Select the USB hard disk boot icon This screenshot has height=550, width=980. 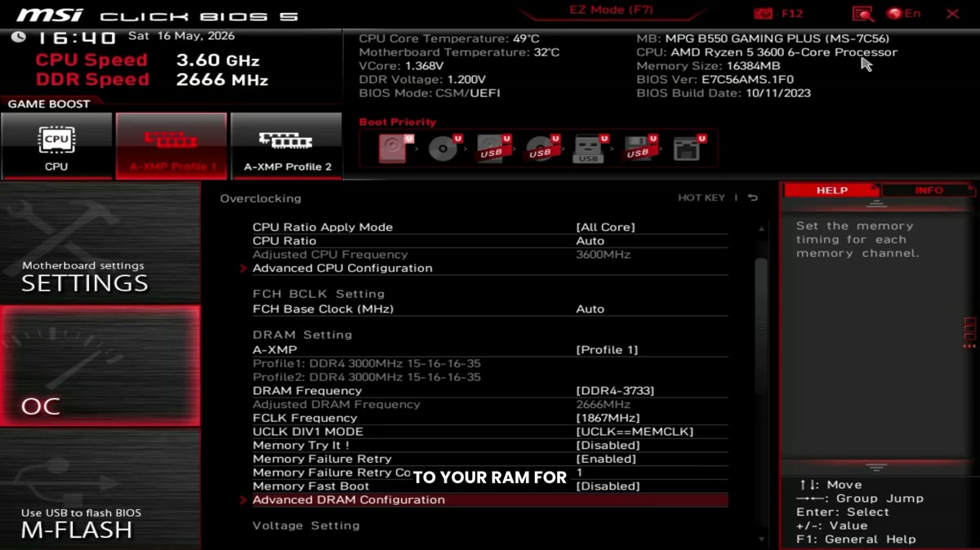pos(492,149)
